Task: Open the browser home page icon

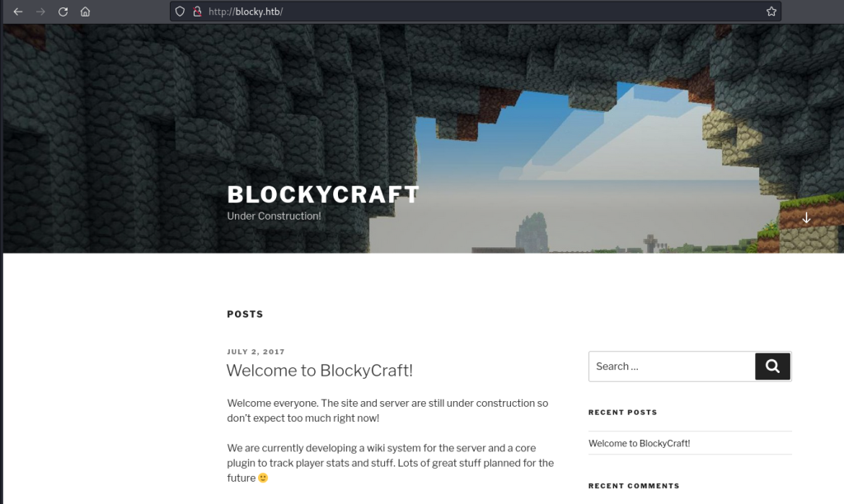Action: [x=85, y=12]
